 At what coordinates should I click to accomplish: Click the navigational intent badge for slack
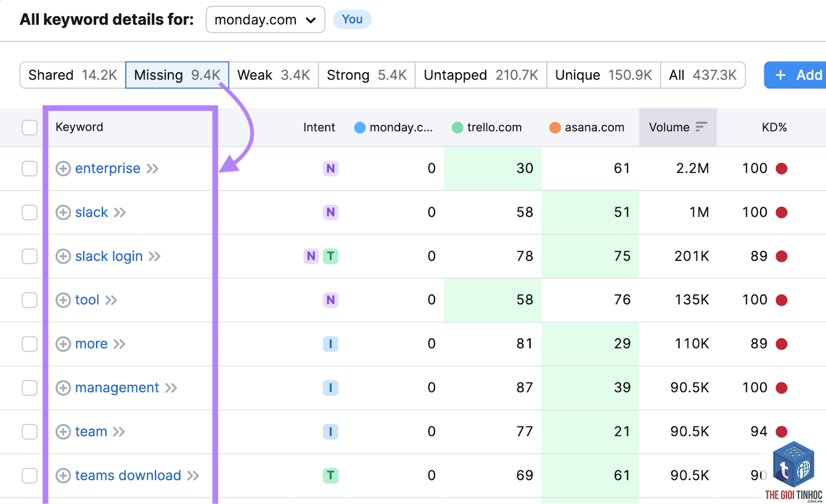tap(330, 213)
